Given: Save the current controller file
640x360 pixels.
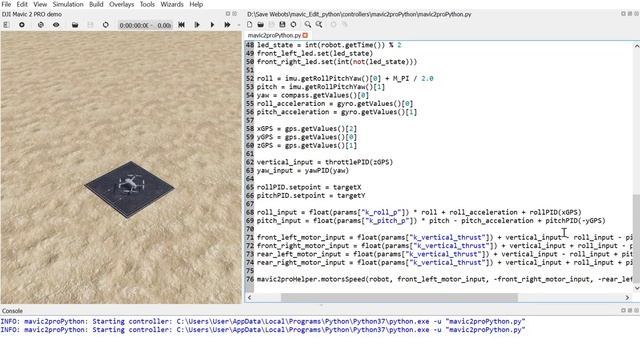Looking at the screenshot, I should click(271, 24).
